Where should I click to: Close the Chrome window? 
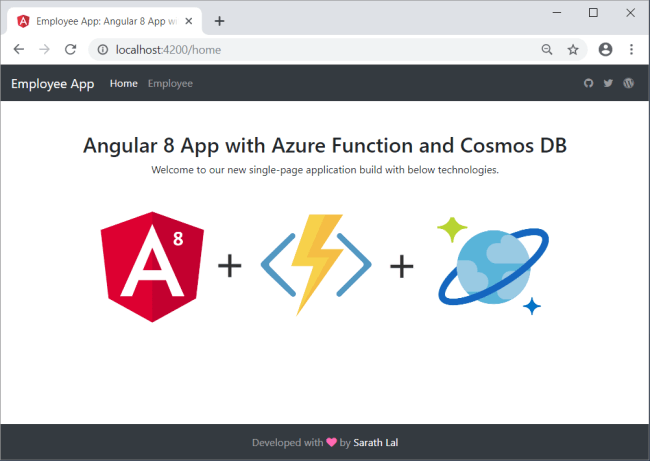pyautogui.click(x=630, y=13)
